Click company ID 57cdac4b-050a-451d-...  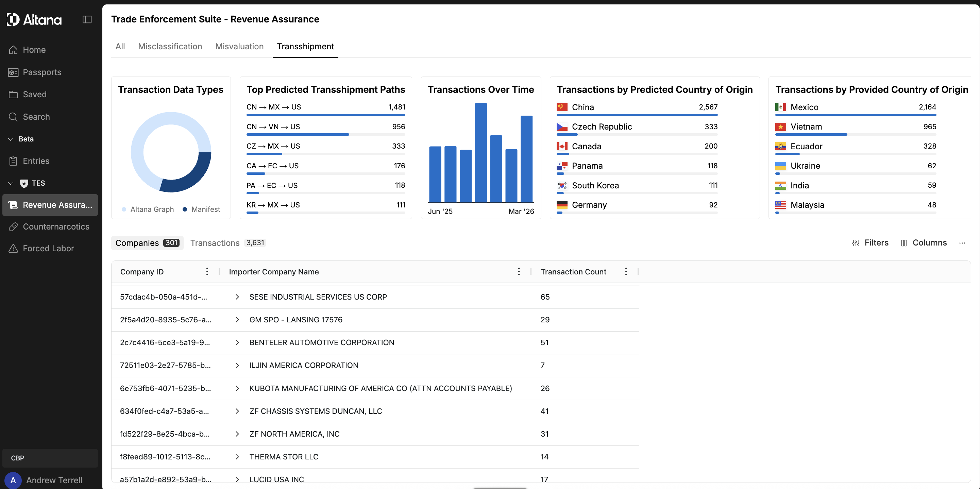[164, 297]
